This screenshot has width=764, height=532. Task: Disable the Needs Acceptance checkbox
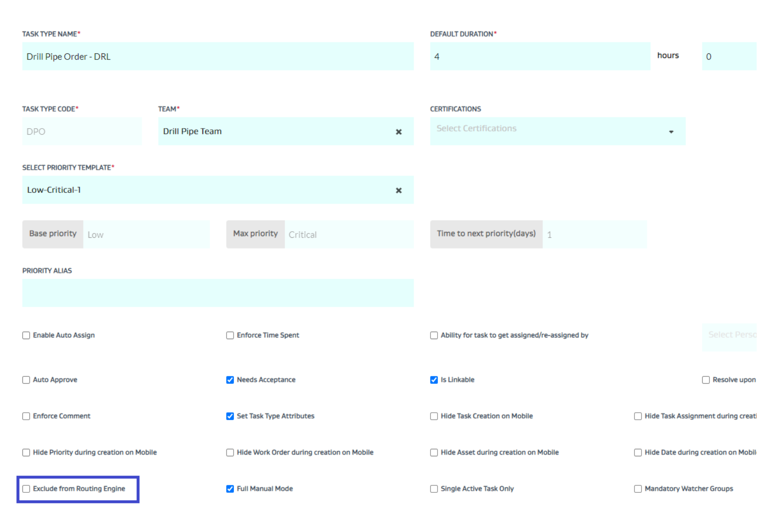(230, 380)
